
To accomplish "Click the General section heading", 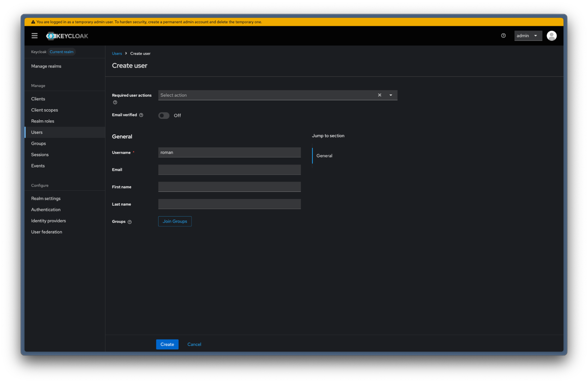I will pos(122,136).
